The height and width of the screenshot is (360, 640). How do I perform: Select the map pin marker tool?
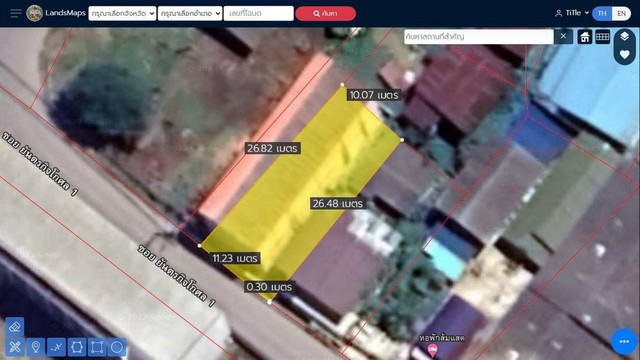(36, 347)
